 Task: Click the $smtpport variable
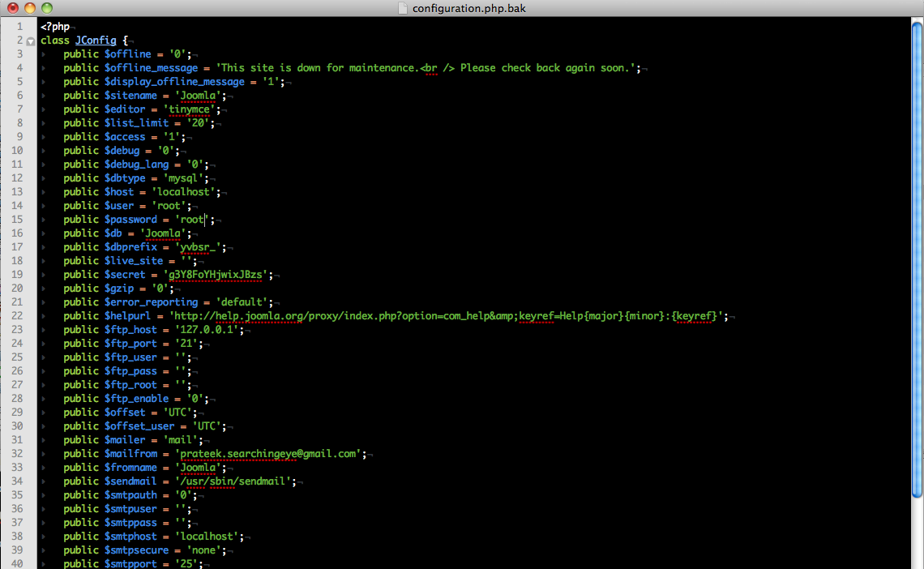pos(130,563)
